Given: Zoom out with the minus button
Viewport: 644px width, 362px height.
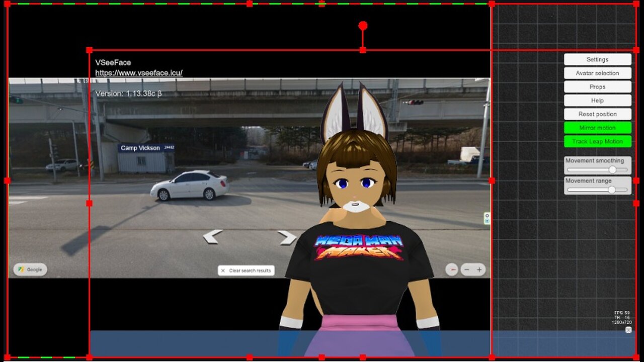Looking at the screenshot, I should point(466,270).
